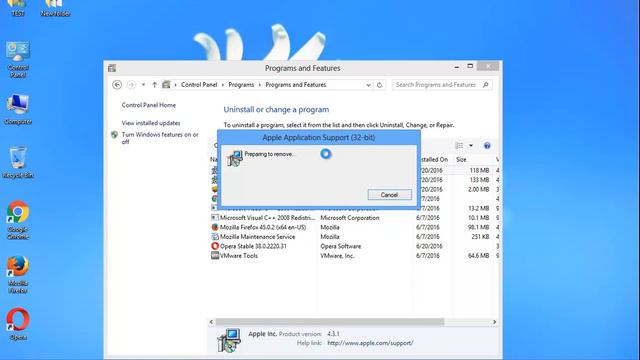Click the product version 4.3.1 value

(333, 333)
